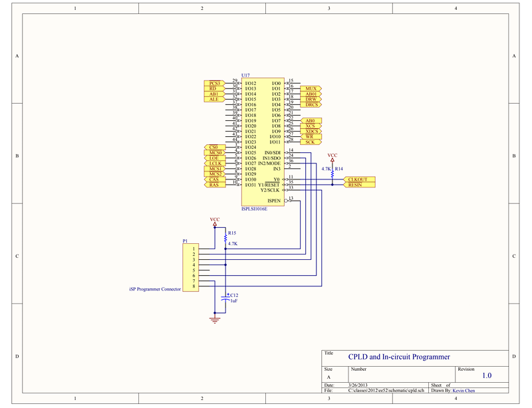Select the AB01 output port
This screenshot has height=408, width=532.
coord(311,94)
